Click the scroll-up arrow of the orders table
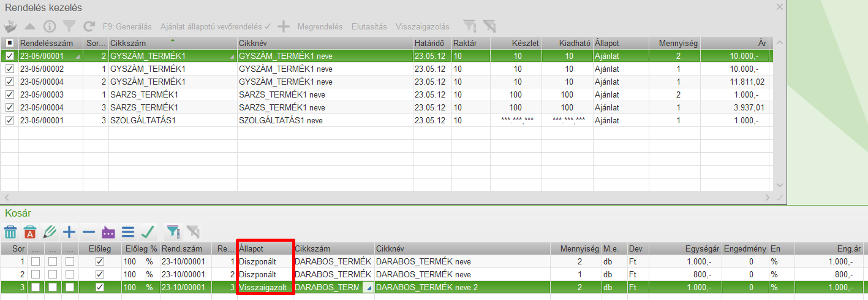 click(779, 43)
